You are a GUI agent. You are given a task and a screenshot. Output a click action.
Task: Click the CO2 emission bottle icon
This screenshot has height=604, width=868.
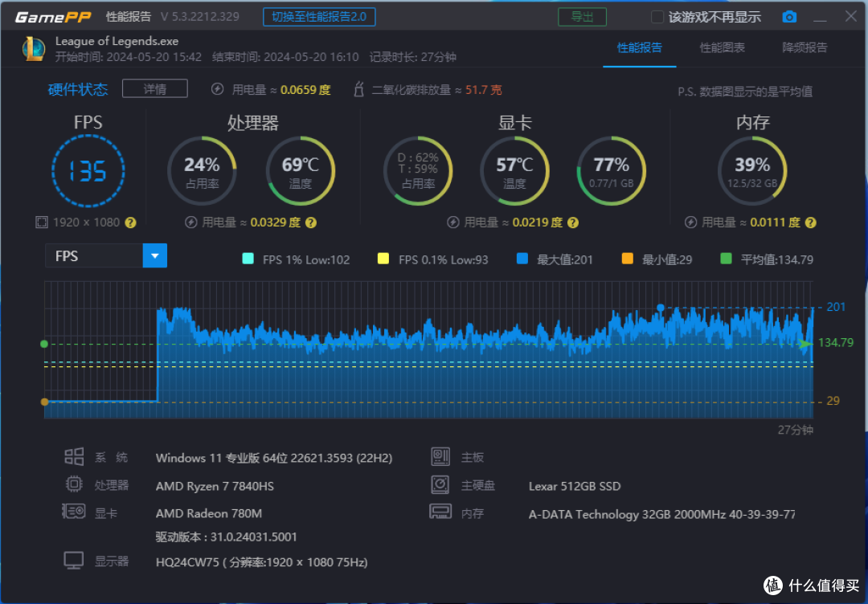click(358, 89)
